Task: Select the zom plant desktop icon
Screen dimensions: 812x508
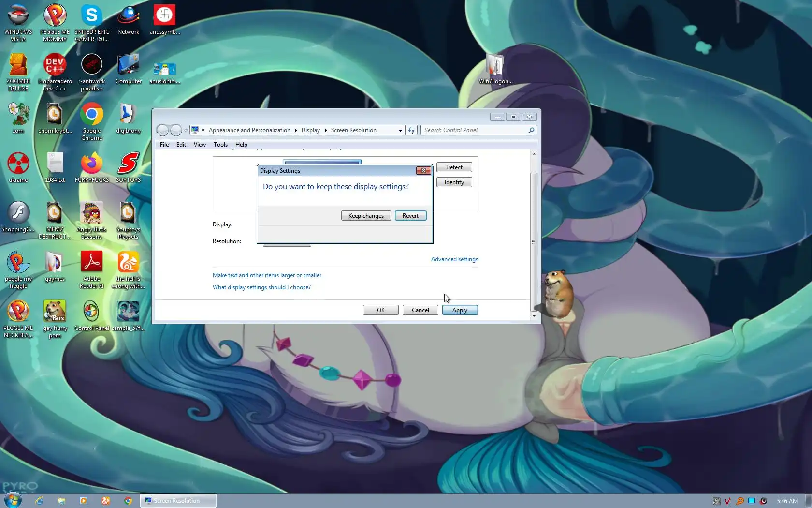Action: point(18,119)
